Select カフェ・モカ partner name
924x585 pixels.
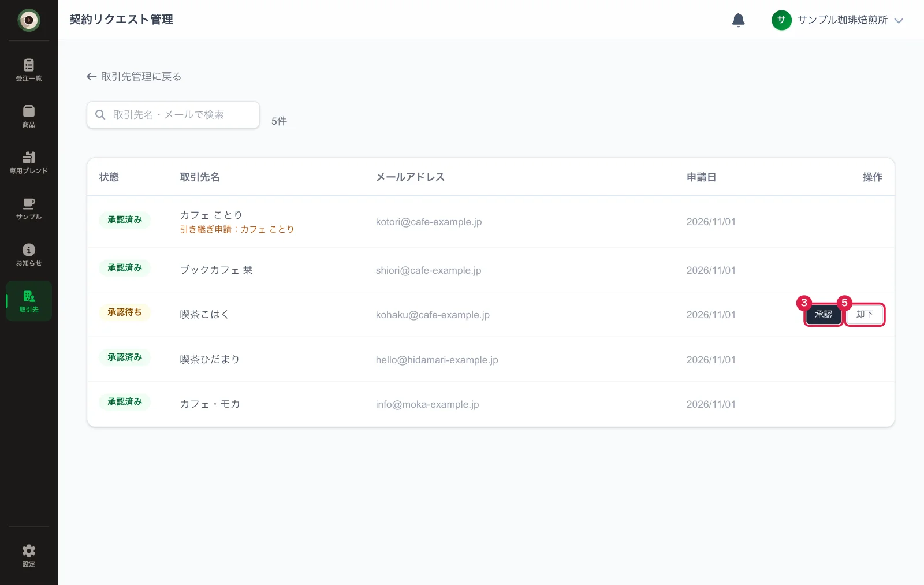[x=210, y=404]
